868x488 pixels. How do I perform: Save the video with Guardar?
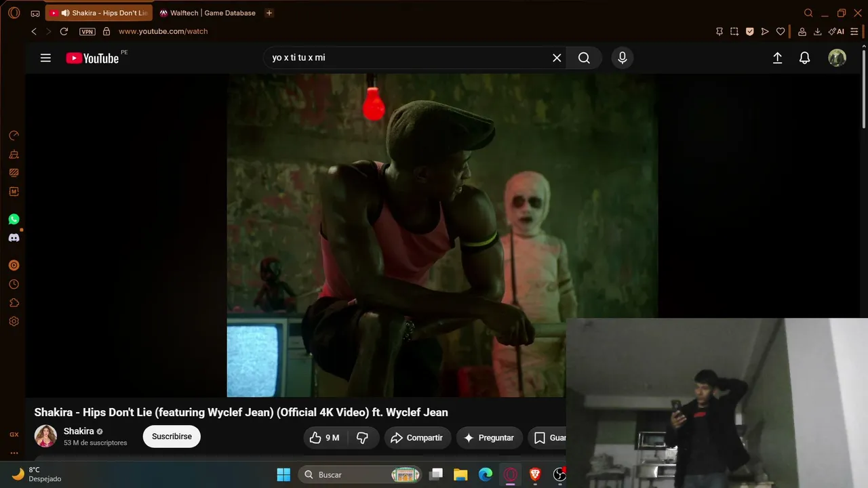(x=548, y=438)
